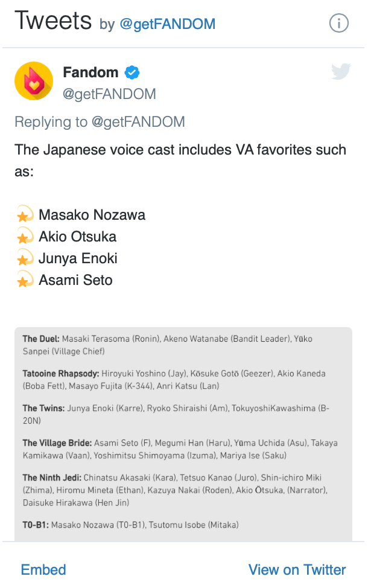
Task: Open View on Twitter link
Action: point(297,570)
